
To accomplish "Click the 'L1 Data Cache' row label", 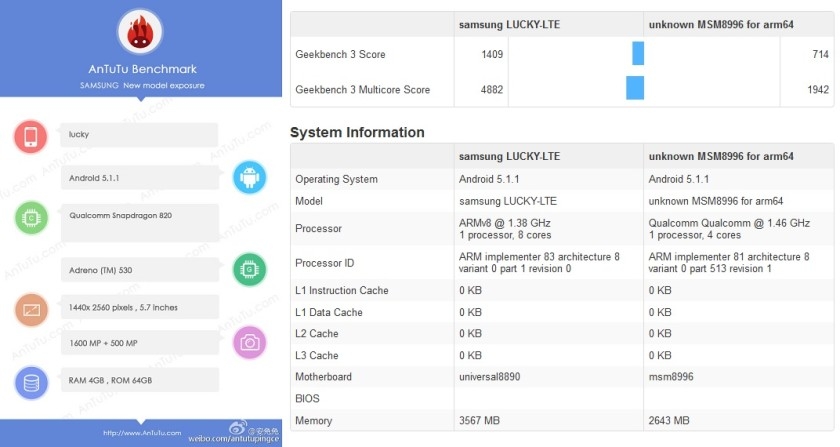I will point(329,312).
